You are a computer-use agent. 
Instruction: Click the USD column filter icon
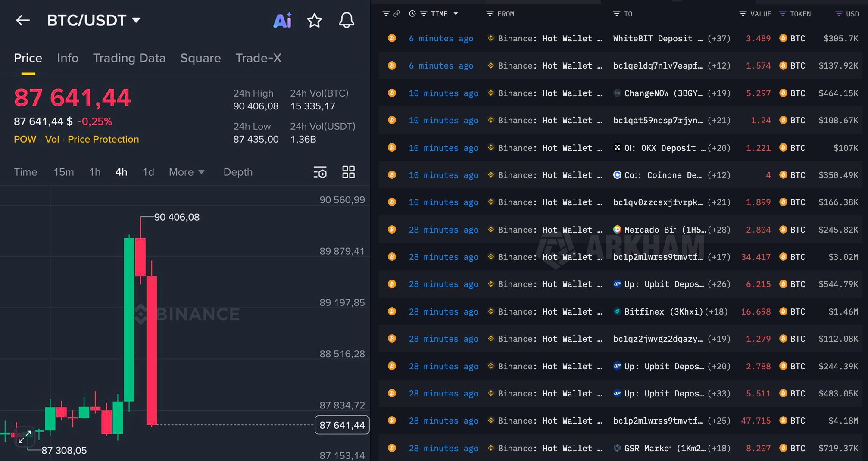click(839, 14)
